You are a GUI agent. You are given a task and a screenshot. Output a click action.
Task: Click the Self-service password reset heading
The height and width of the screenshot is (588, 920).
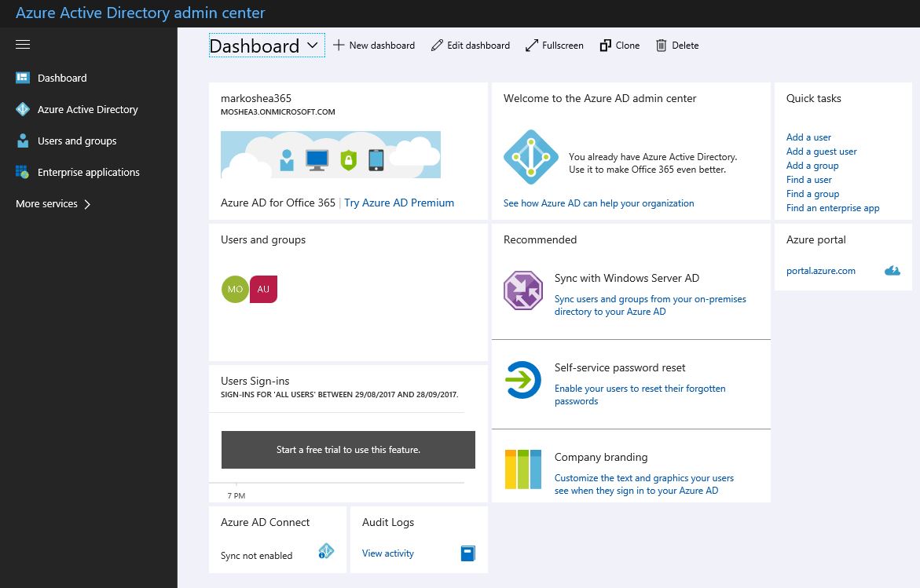tap(620, 367)
